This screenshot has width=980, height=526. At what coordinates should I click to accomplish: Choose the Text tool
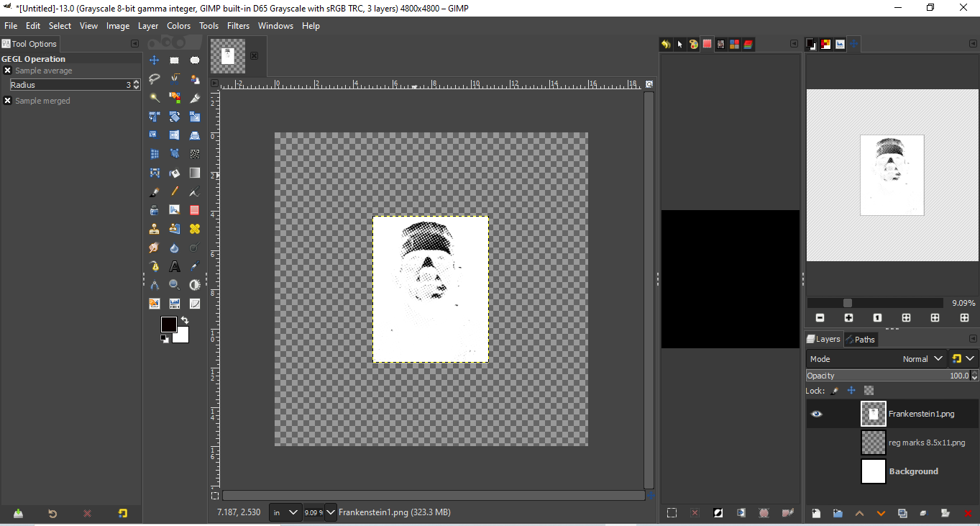[x=174, y=266]
